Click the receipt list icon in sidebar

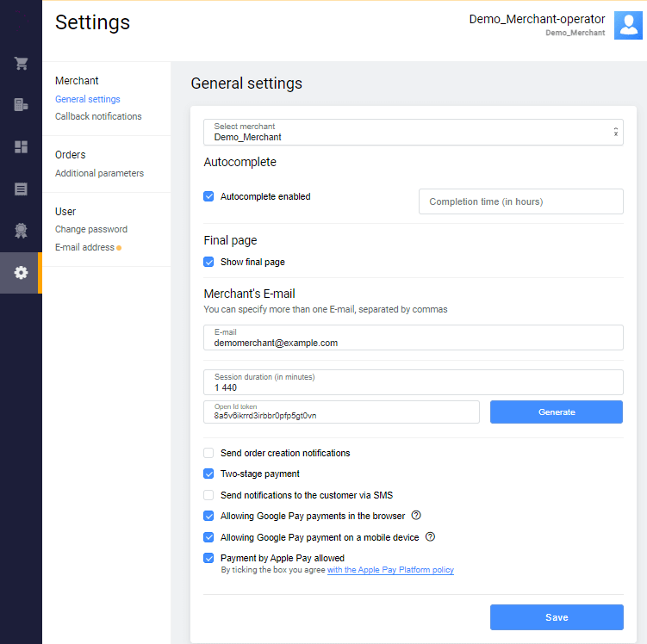click(21, 189)
